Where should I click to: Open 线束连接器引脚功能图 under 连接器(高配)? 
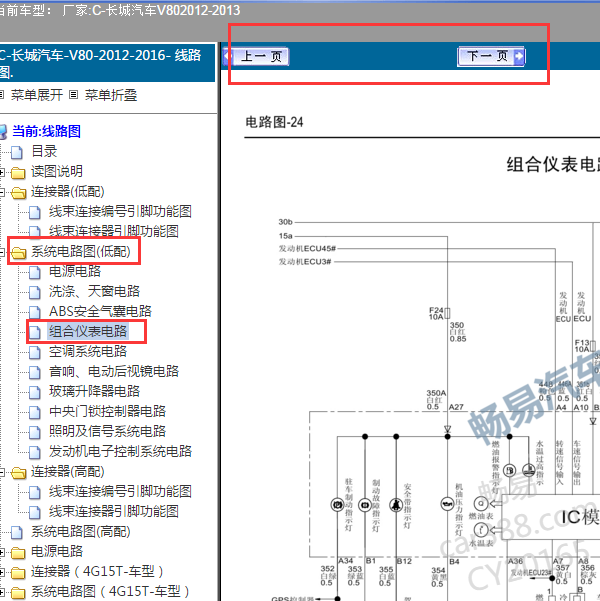coord(113,511)
